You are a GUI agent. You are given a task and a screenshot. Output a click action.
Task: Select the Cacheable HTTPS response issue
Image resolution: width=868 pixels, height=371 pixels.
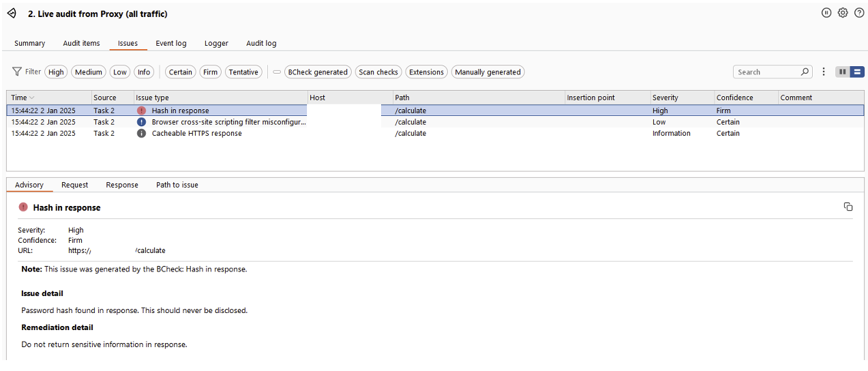tap(196, 134)
